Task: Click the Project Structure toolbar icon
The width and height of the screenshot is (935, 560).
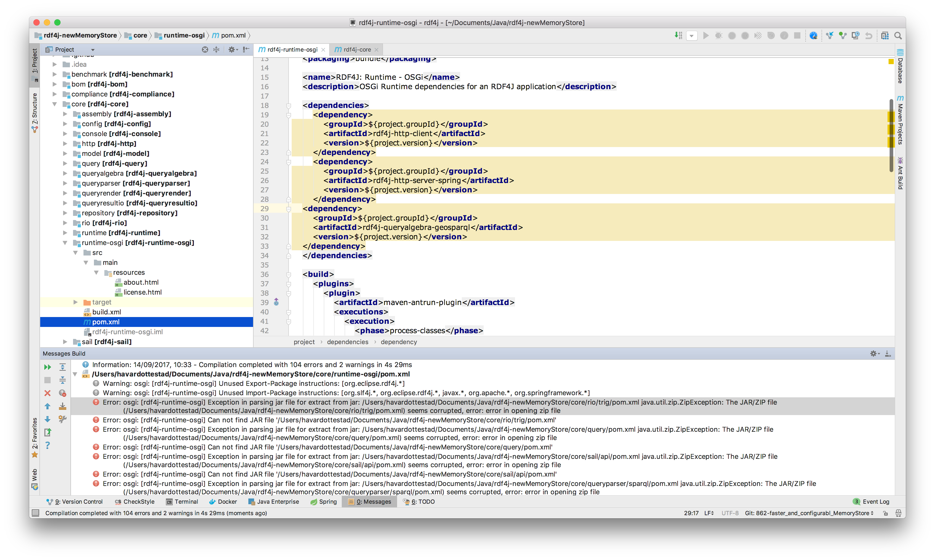Action: (885, 35)
